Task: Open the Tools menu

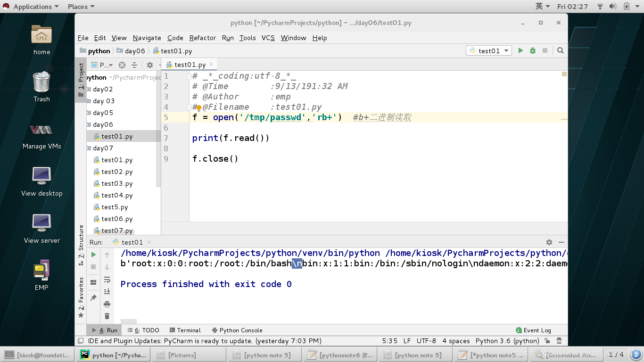Action: click(248, 38)
